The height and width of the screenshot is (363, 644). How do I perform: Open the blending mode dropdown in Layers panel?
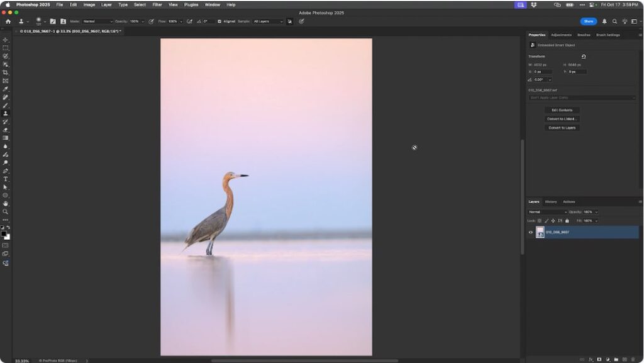546,212
